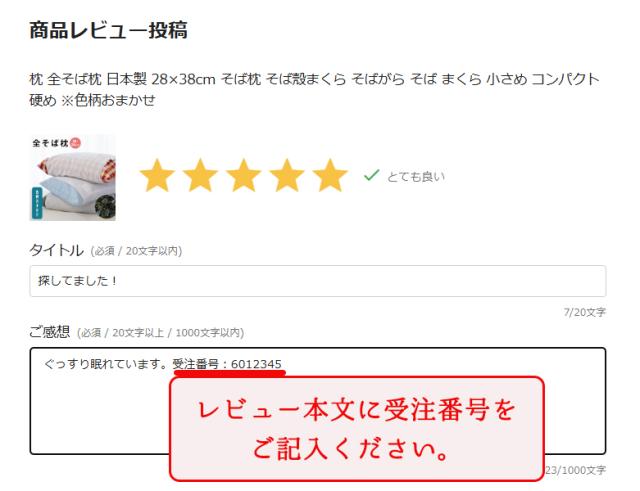Click the 探してました！ title text

77,281
